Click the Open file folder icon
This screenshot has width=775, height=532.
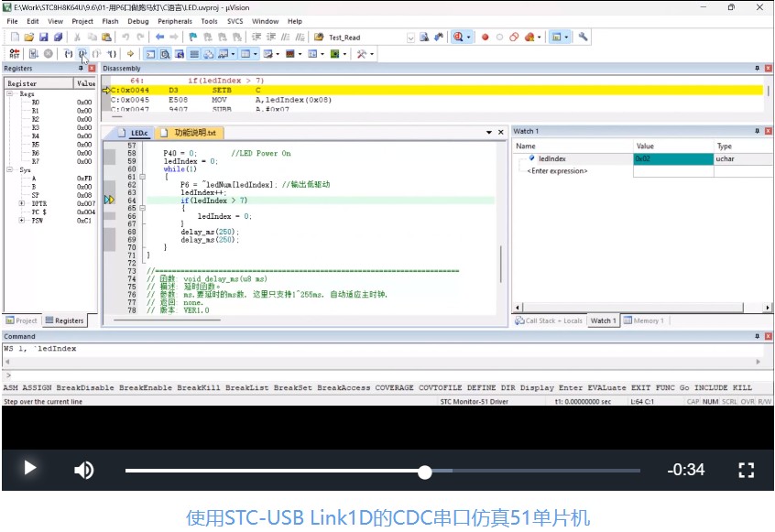click(x=29, y=37)
